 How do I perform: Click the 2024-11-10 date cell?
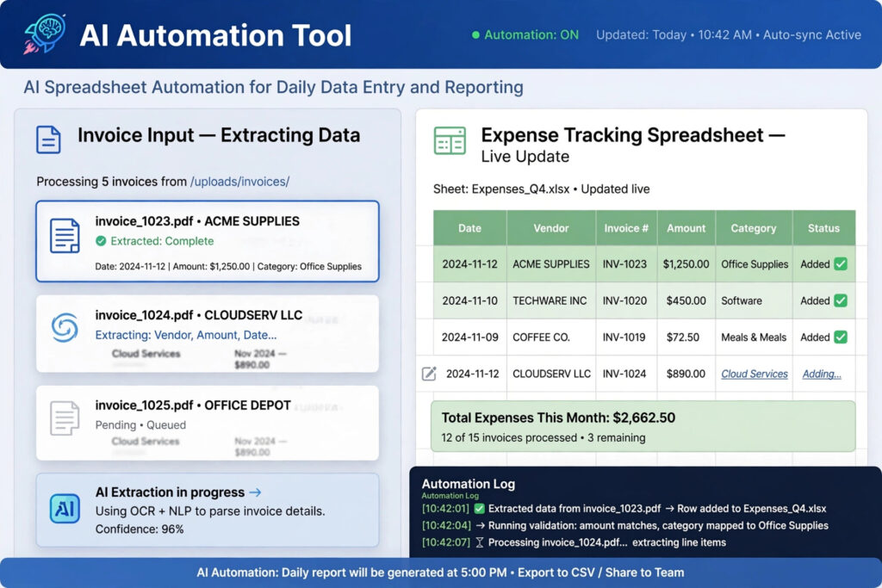coord(469,300)
